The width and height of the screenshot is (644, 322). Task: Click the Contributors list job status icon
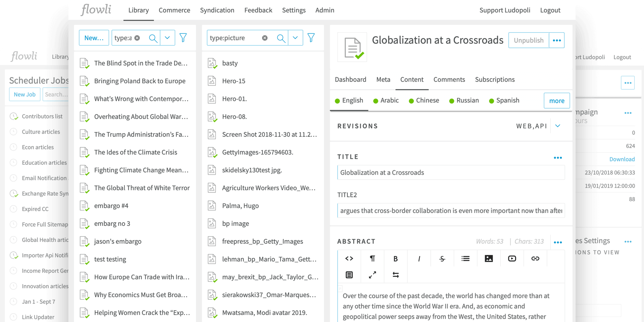14,116
